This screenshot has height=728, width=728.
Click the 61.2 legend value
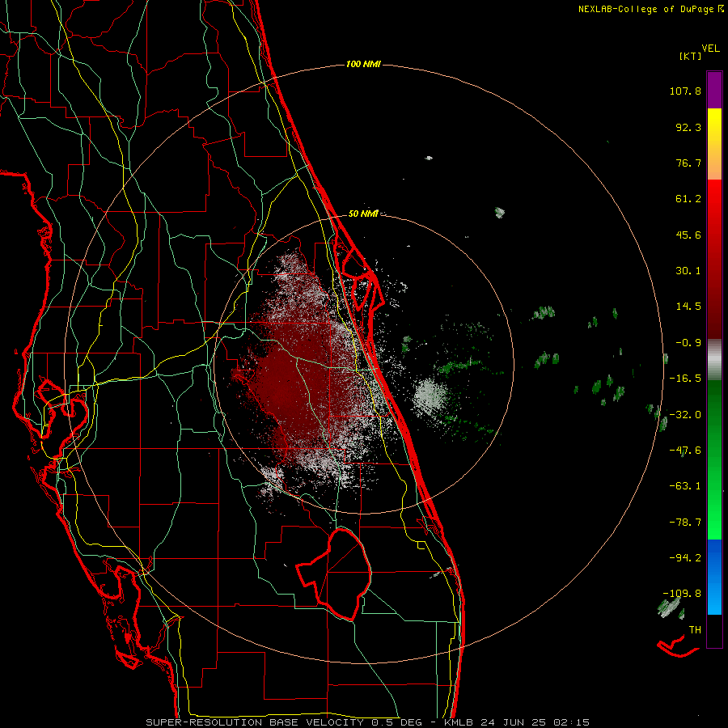point(688,199)
